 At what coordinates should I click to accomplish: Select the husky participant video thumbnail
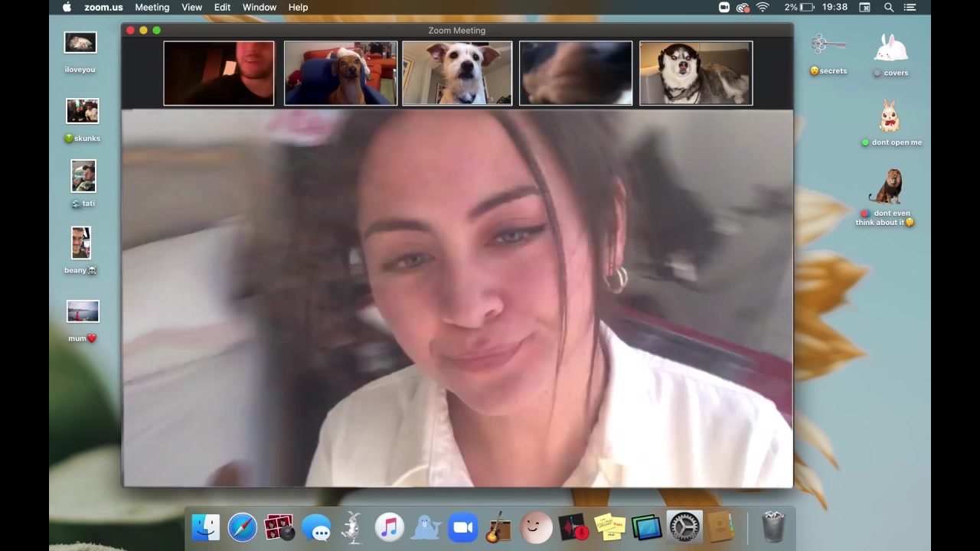pyautogui.click(x=695, y=73)
